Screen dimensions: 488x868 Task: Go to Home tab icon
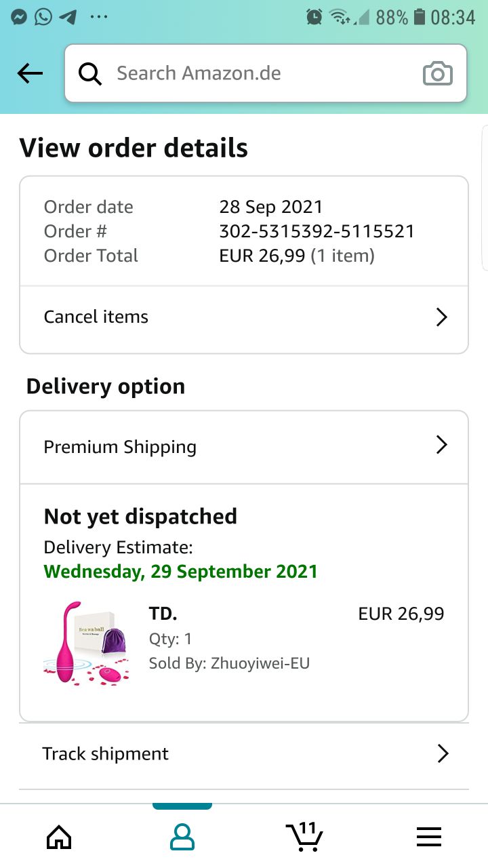coord(59,837)
